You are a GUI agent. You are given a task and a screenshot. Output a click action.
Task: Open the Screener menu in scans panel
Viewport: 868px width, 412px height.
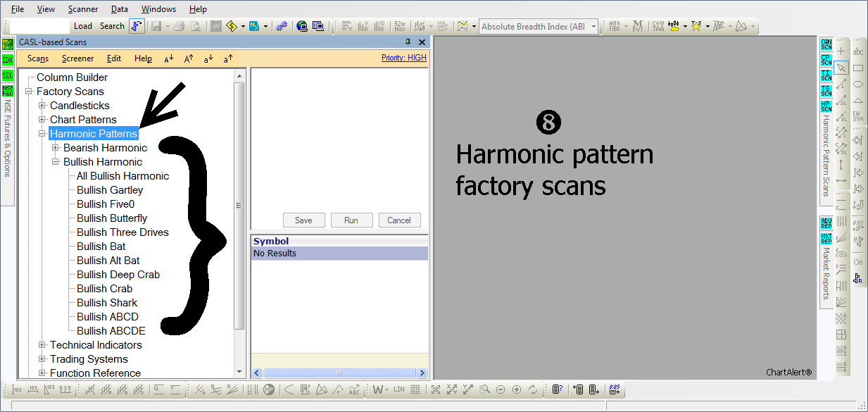coord(77,59)
